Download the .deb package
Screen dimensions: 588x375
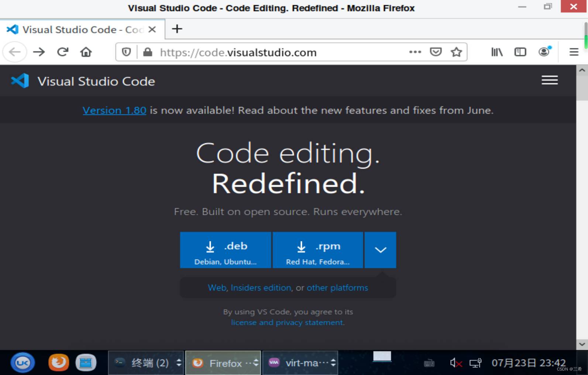coord(226,250)
